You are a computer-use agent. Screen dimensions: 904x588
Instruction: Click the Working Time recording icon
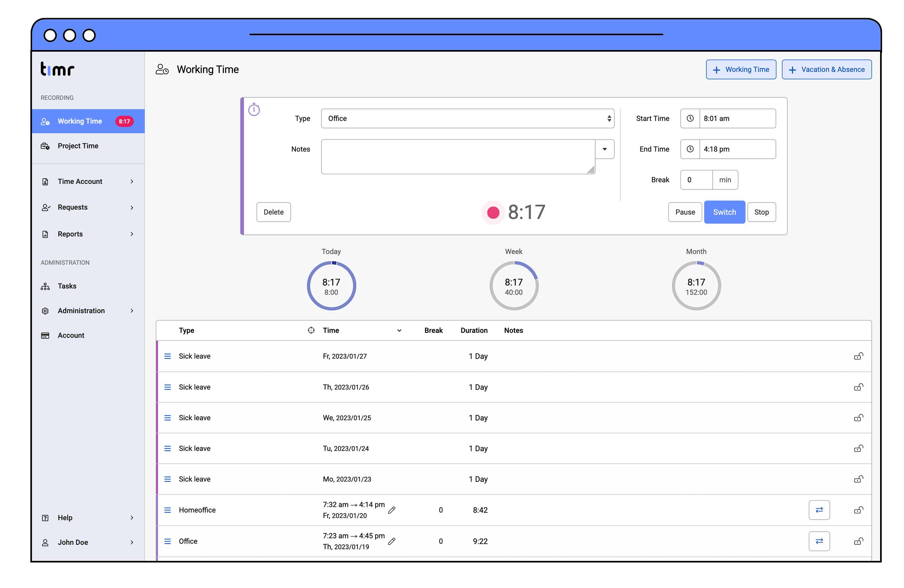[45, 121]
